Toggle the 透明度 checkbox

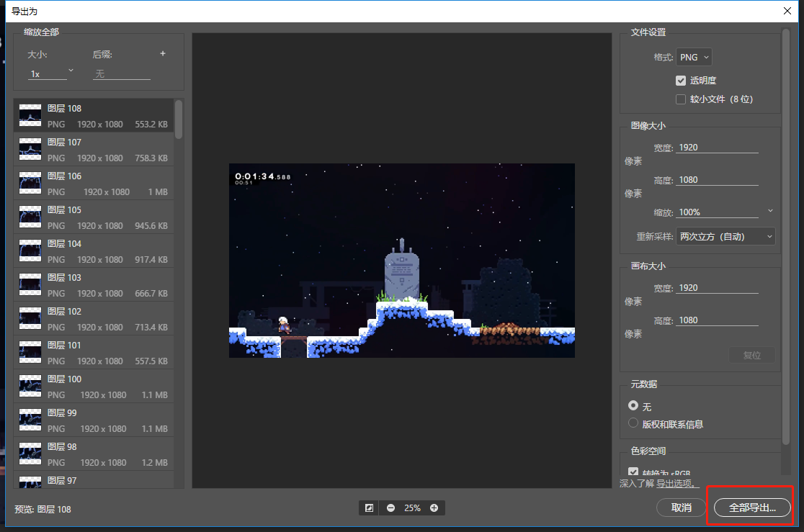[680, 81]
